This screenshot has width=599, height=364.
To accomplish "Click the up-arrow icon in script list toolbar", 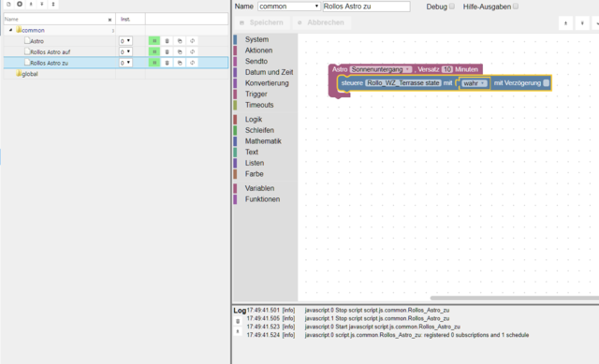I will coord(31,4).
